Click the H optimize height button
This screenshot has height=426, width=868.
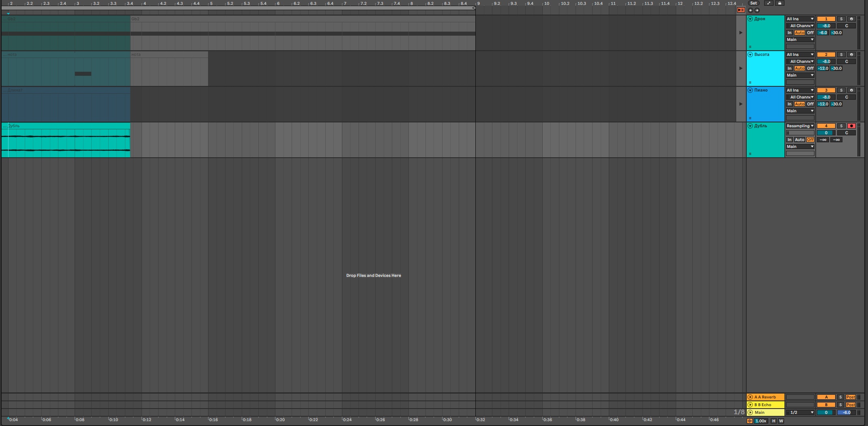click(x=773, y=421)
